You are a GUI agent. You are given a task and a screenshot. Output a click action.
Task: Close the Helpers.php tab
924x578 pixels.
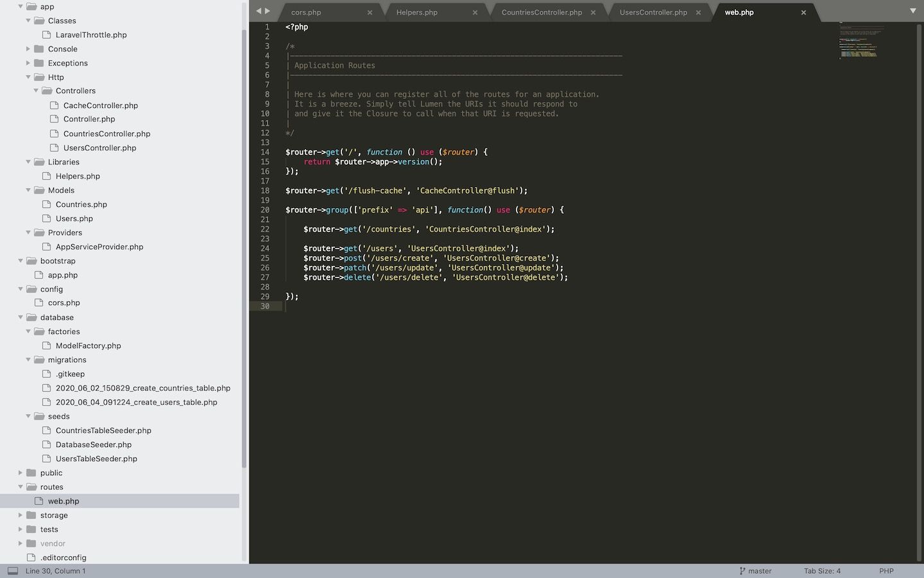click(x=475, y=12)
